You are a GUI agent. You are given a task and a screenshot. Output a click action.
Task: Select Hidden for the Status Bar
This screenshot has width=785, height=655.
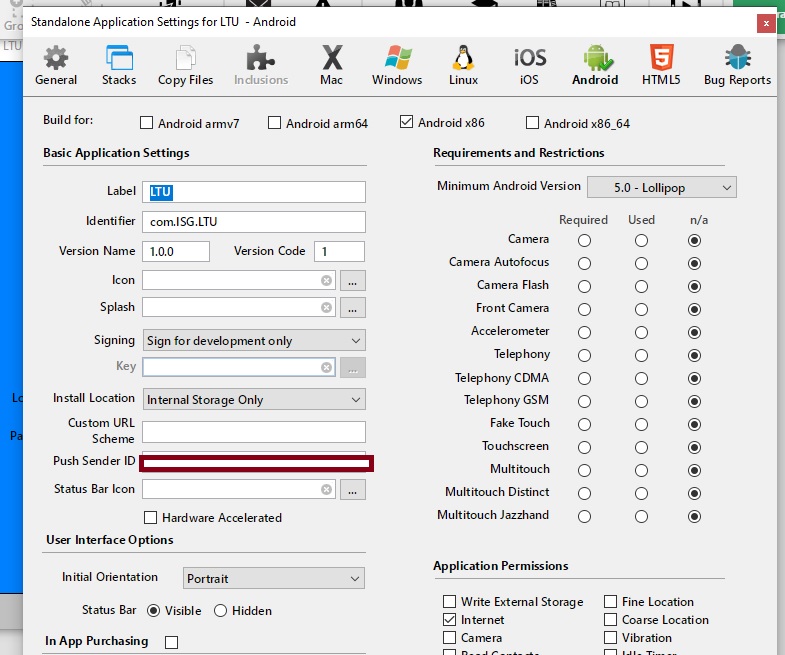pyautogui.click(x=221, y=610)
